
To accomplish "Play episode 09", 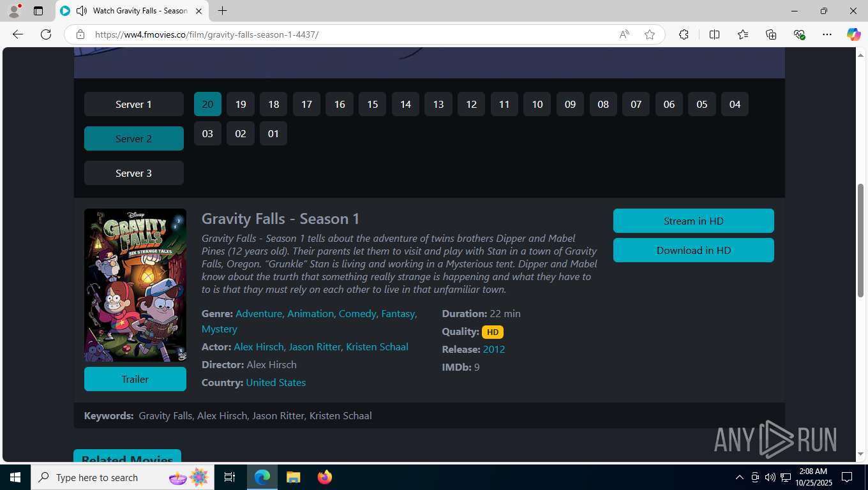I will click(570, 104).
